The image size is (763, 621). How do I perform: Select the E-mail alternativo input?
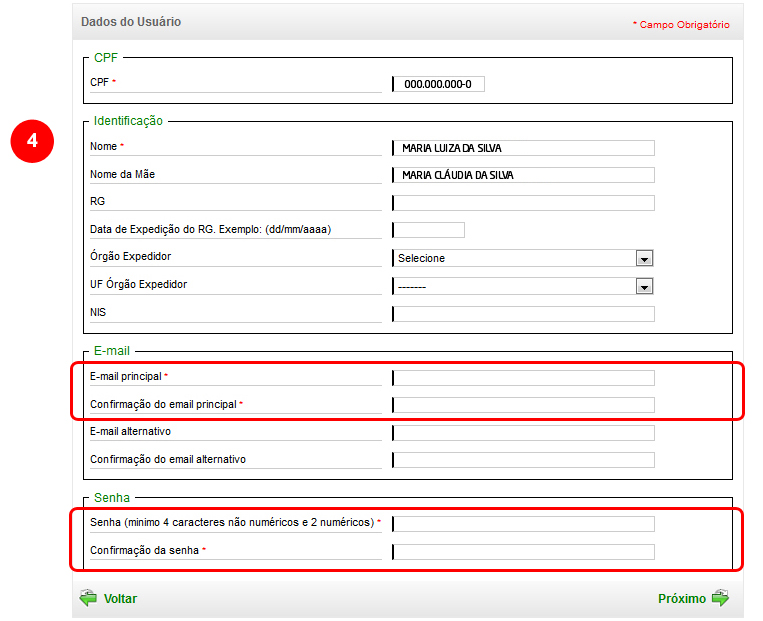(x=524, y=433)
